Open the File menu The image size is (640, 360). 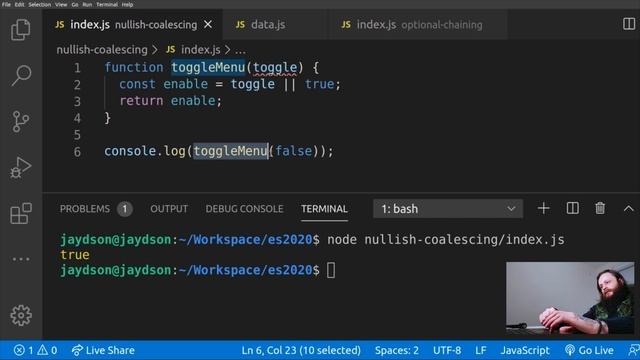click(6, 4)
